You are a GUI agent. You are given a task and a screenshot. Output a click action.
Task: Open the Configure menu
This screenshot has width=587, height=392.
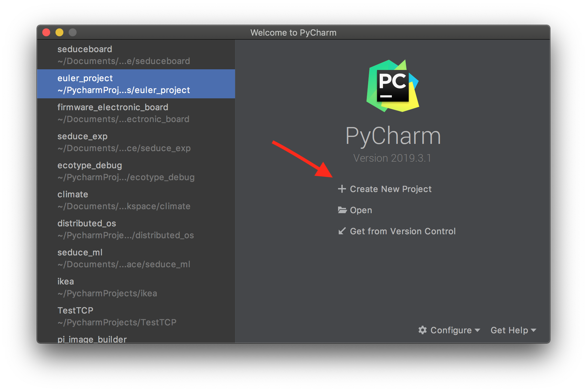pos(449,330)
